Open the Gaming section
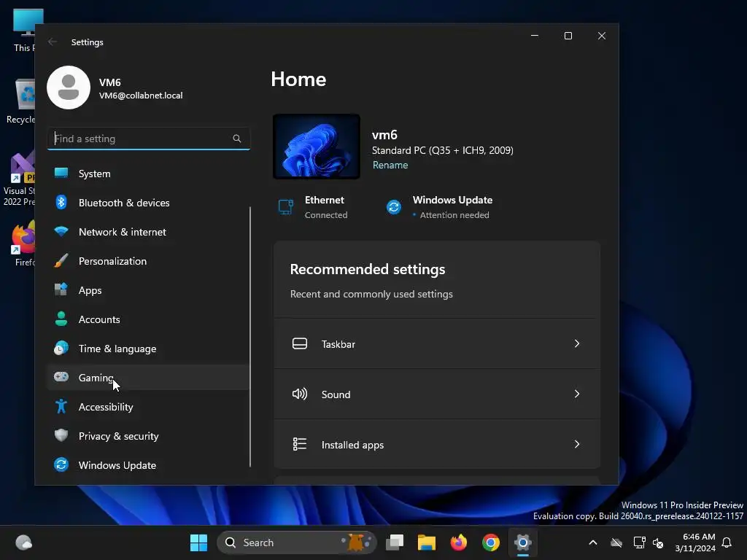The height and width of the screenshot is (560, 747). click(x=147, y=377)
